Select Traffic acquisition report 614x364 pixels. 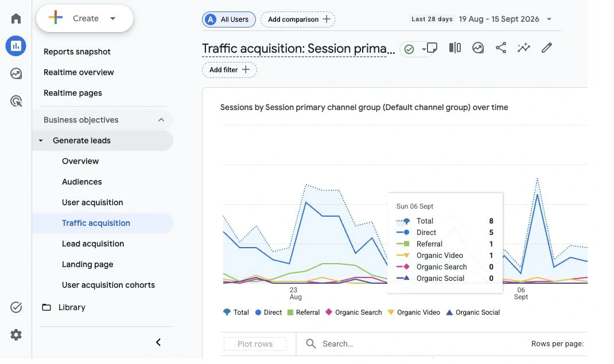(103, 223)
